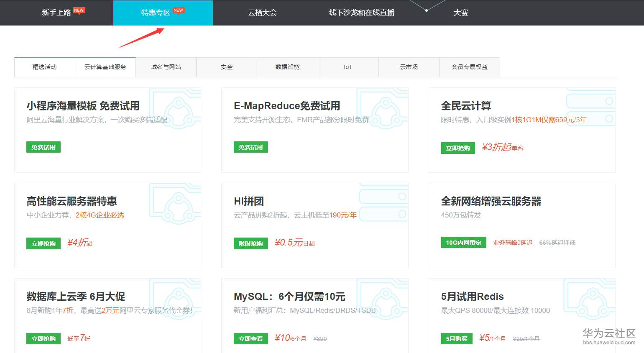644x353 pixels.
Task: Click 免费试用 on the E-MapReduce card
Action: (251, 147)
